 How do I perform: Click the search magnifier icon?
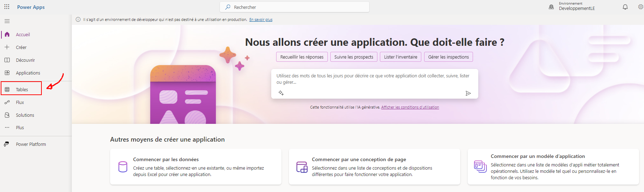tap(228, 7)
